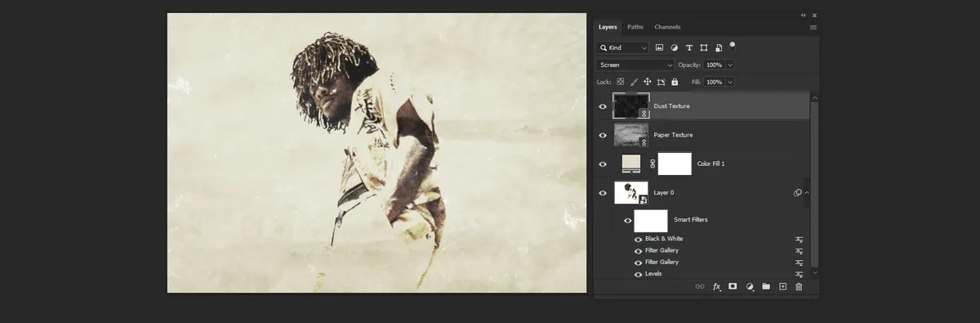This screenshot has width=980, height=323.
Task: Prevent auto-nesting into artboards lock icon
Action: click(661, 82)
